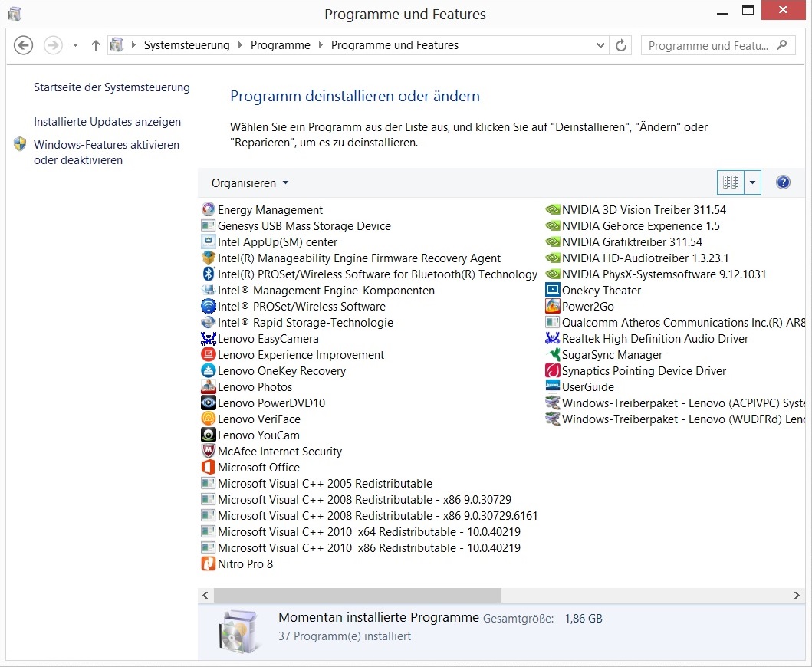Click the Systemsteuerung breadcrumb

coord(186,45)
